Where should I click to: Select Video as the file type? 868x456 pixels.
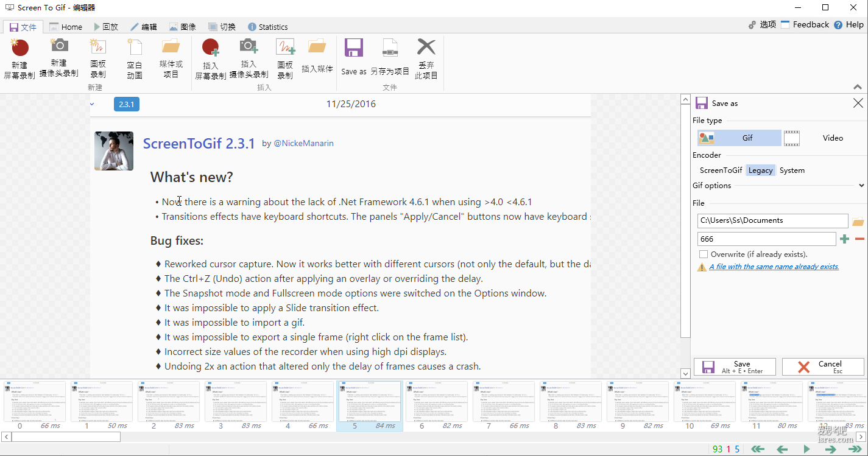[824, 138]
